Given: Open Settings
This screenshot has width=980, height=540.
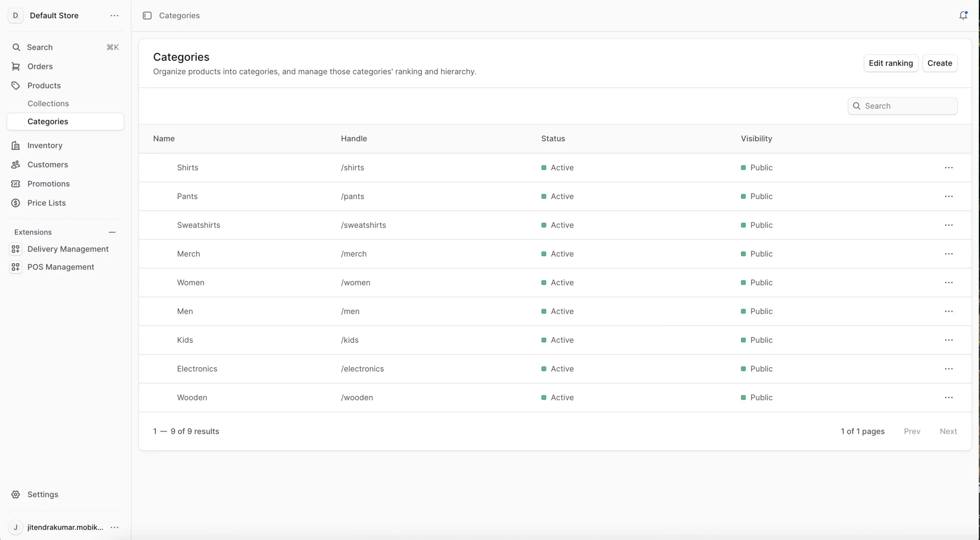Looking at the screenshot, I should (x=65, y=494).
